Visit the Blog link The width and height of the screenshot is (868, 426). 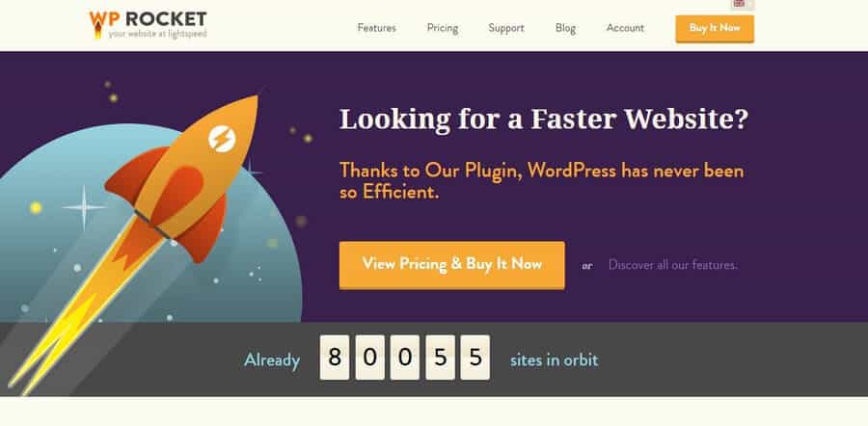point(565,28)
